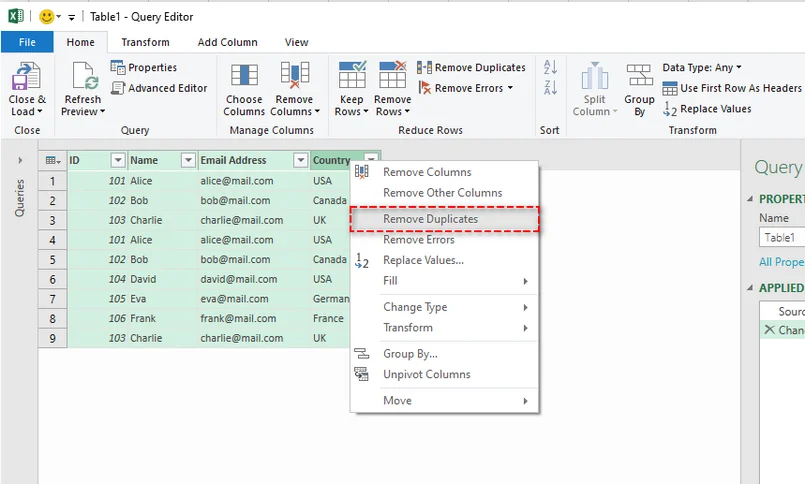Click the Group By menu icon

(361, 354)
